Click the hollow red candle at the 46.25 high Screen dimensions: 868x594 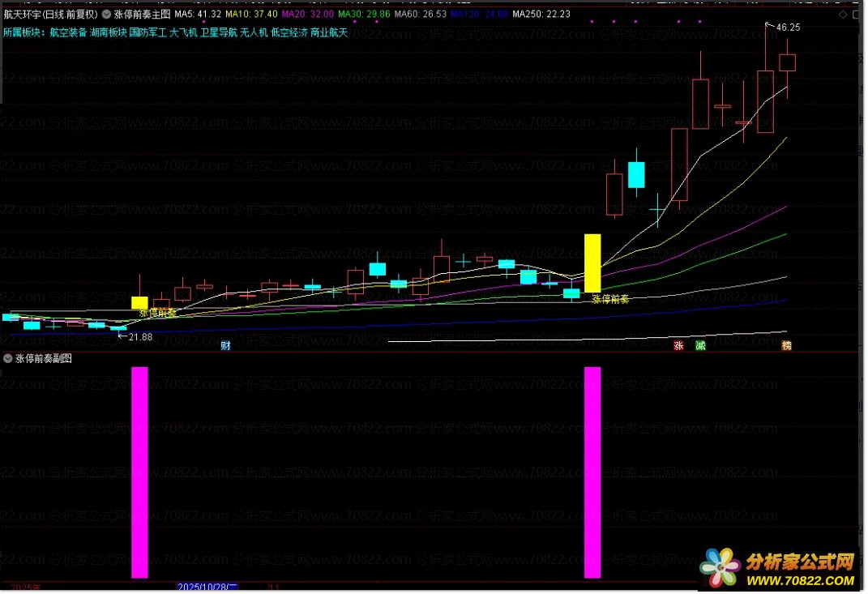766,101
